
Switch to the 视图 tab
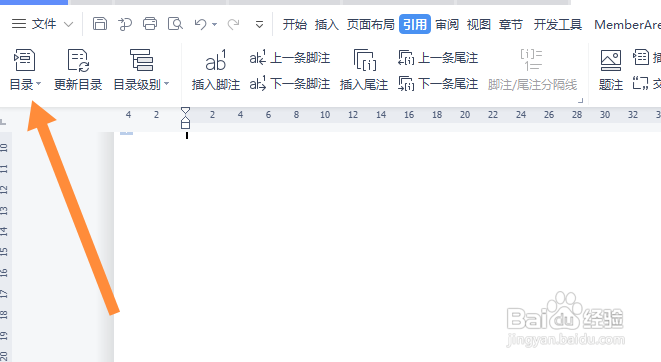[478, 24]
